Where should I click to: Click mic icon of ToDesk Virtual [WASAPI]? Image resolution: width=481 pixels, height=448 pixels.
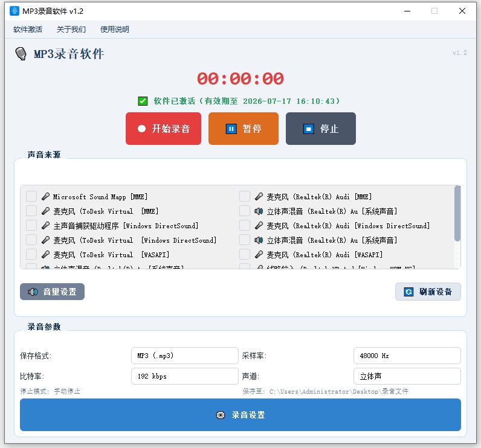pyautogui.click(x=45, y=254)
